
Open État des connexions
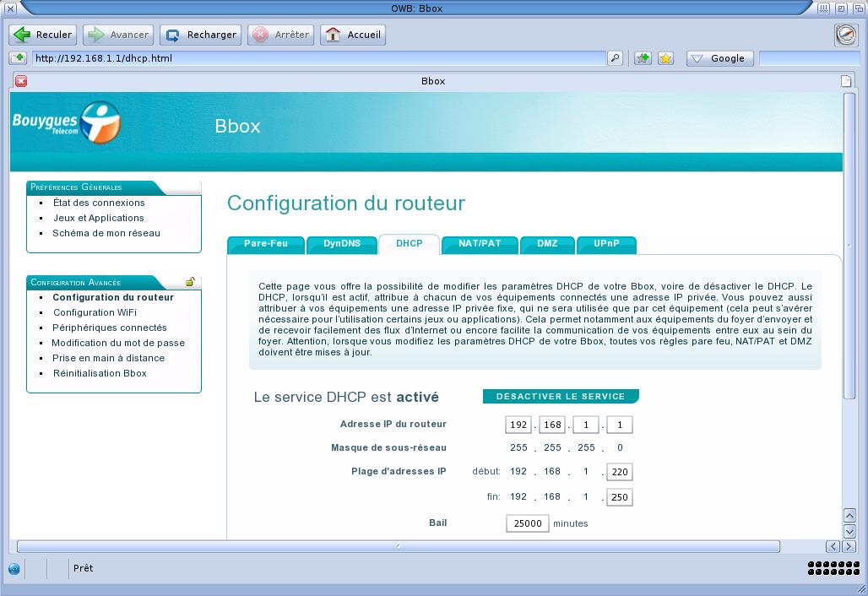99,203
